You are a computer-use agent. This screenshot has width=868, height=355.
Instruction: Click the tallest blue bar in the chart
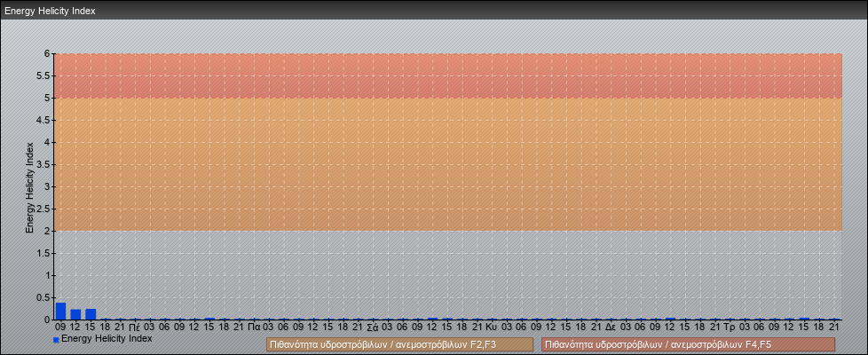61,312
